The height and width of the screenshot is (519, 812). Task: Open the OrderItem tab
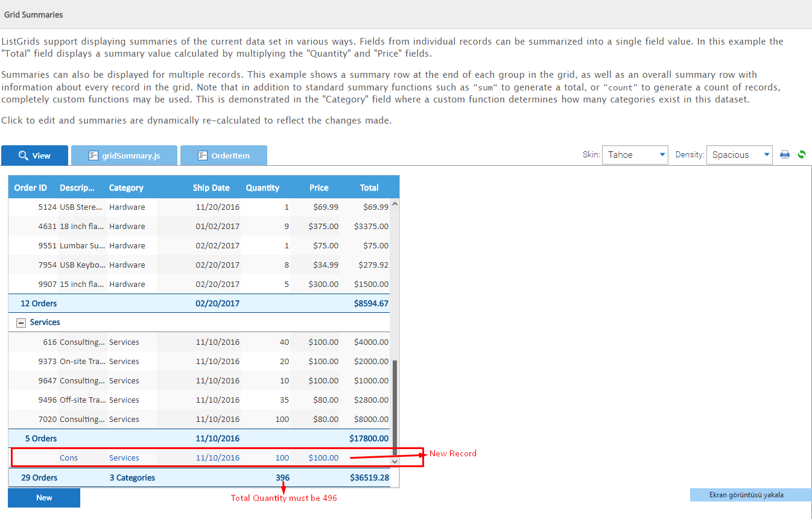pyautogui.click(x=224, y=156)
